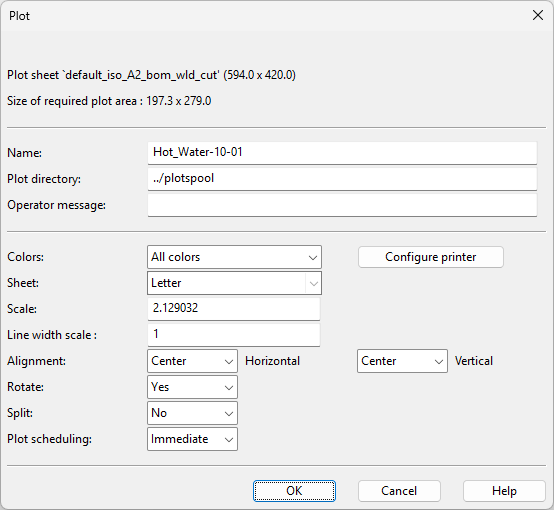
Task: Open the Rotate dropdown
Action: coord(192,387)
